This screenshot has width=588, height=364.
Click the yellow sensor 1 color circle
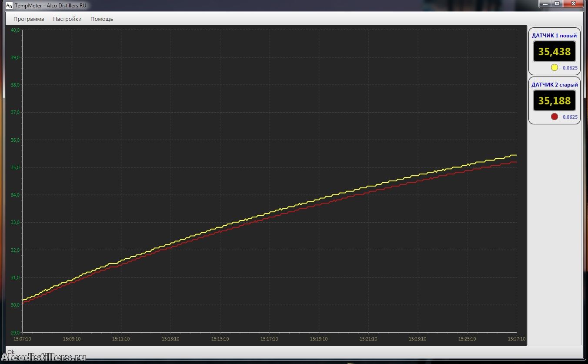(x=555, y=67)
